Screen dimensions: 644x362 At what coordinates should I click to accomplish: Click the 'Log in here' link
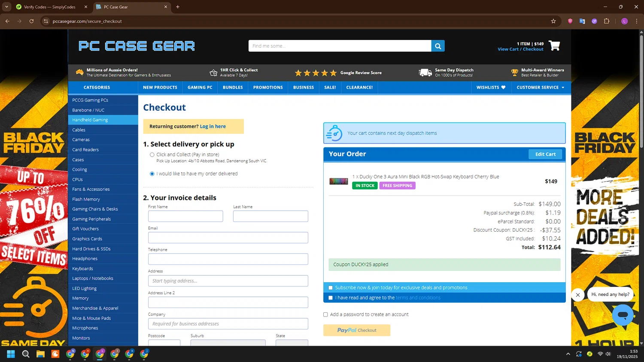click(x=213, y=127)
